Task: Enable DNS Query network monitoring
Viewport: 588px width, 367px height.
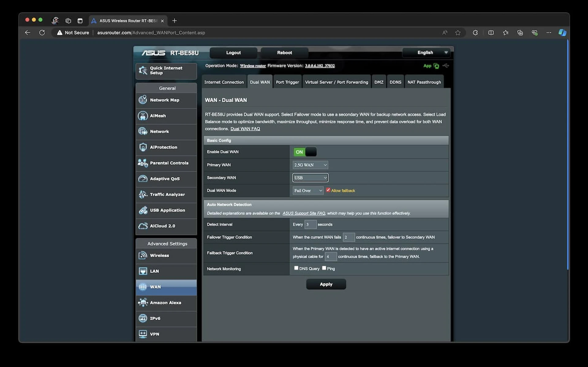Action: (x=296, y=268)
